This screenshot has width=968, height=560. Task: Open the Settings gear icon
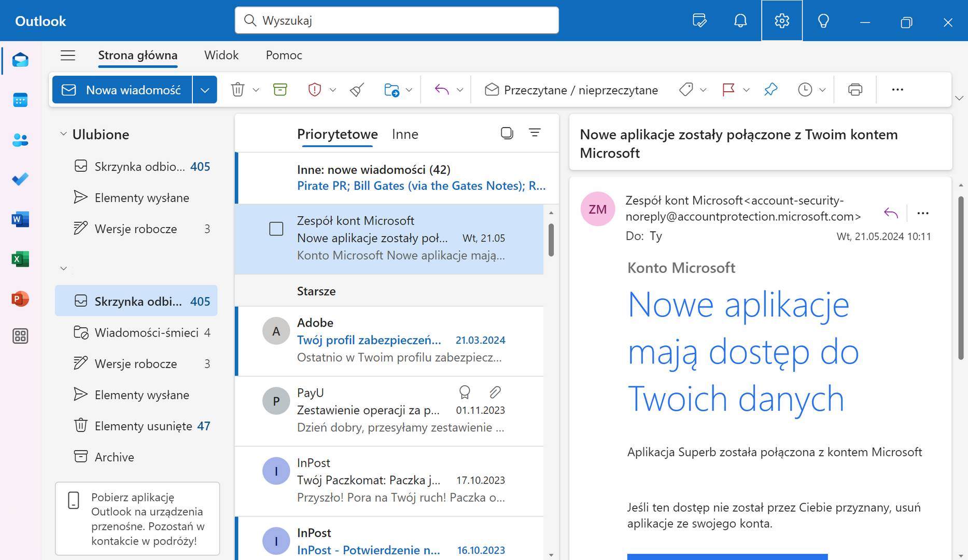click(782, 21)
